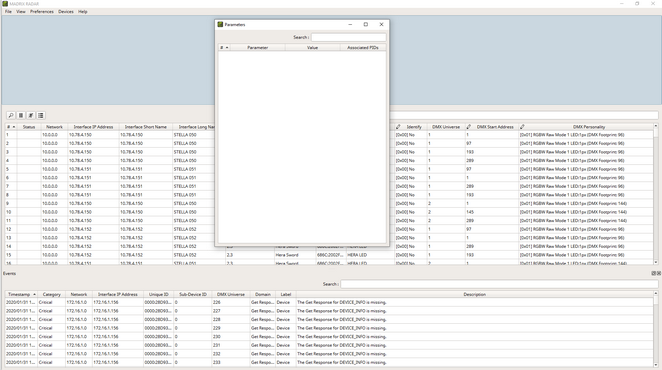Click the third device toolbar icon with slash

pyautogui.click(x=31, y=115)
